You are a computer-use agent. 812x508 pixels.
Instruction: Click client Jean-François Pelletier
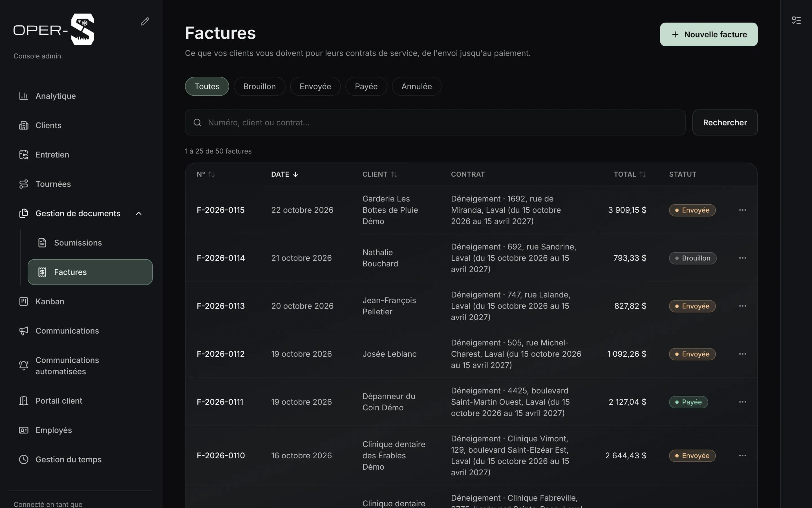click(x=389, y=306)
